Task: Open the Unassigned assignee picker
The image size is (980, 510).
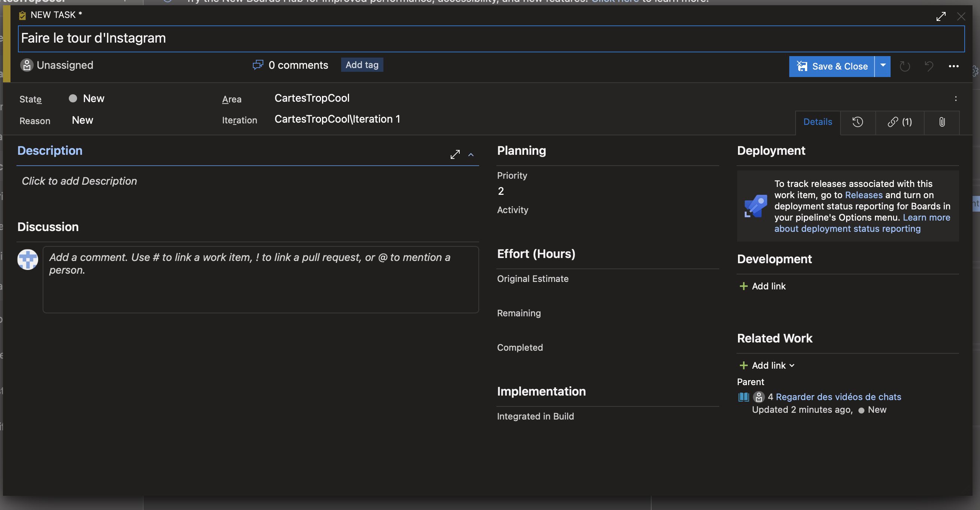Action: click(x=65, y=65)
